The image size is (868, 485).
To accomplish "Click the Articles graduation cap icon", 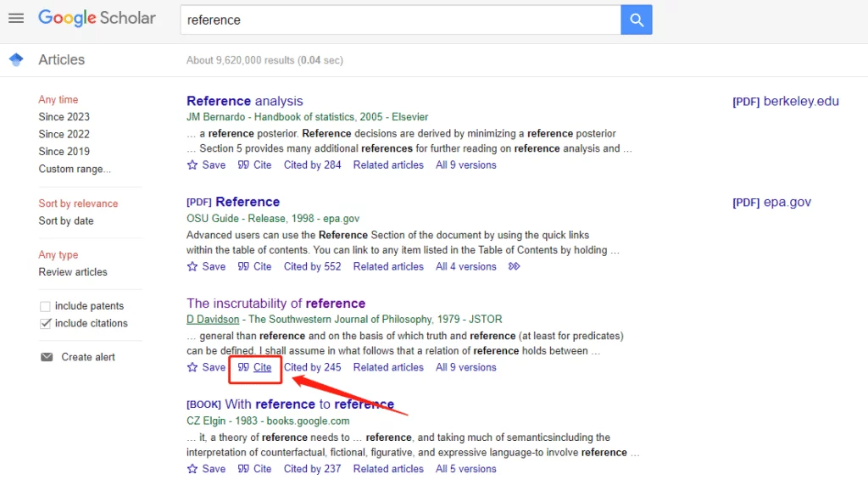I will coord(16,59).
